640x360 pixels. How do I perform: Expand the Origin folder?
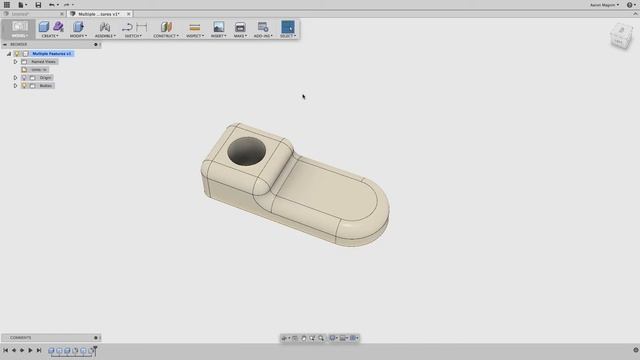[16, 78]
